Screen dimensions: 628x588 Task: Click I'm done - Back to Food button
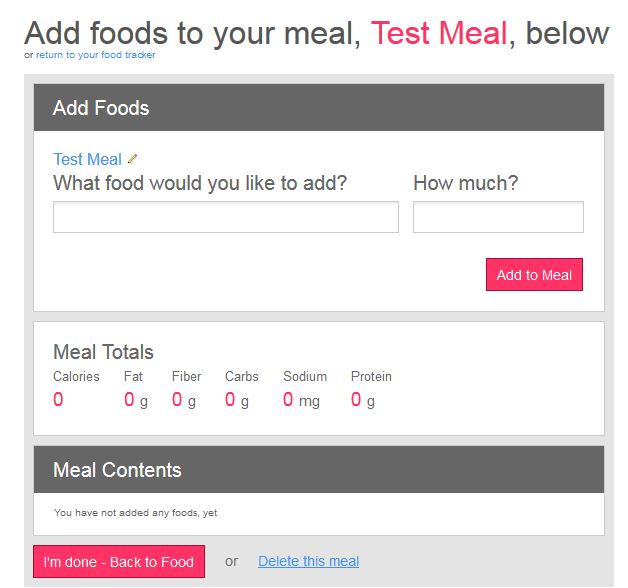[119, 562]
